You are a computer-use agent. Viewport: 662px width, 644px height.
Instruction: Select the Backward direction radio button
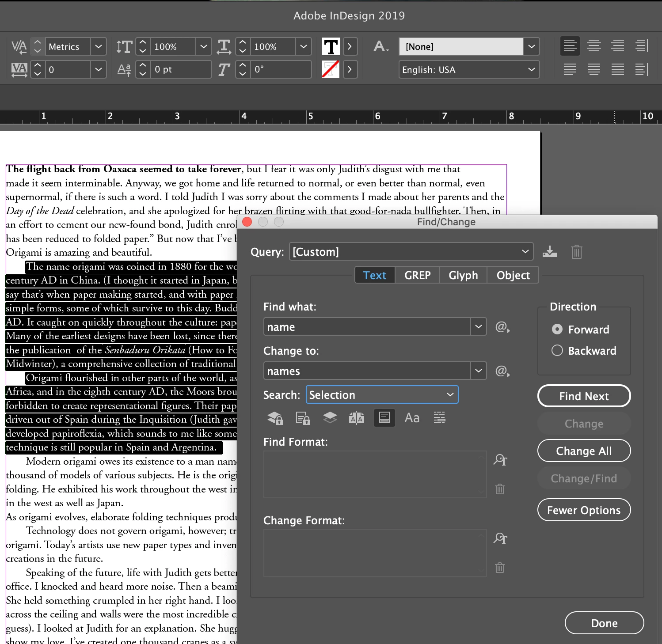pos(557,351)
